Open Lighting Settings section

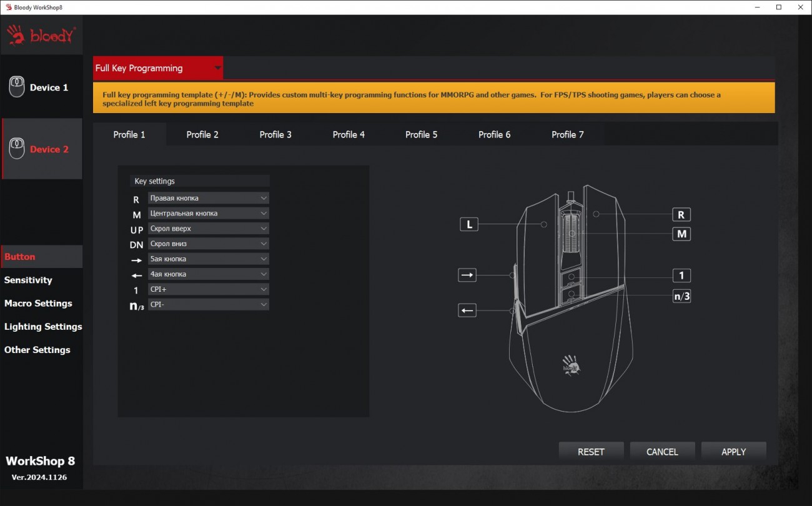point(43,327)
